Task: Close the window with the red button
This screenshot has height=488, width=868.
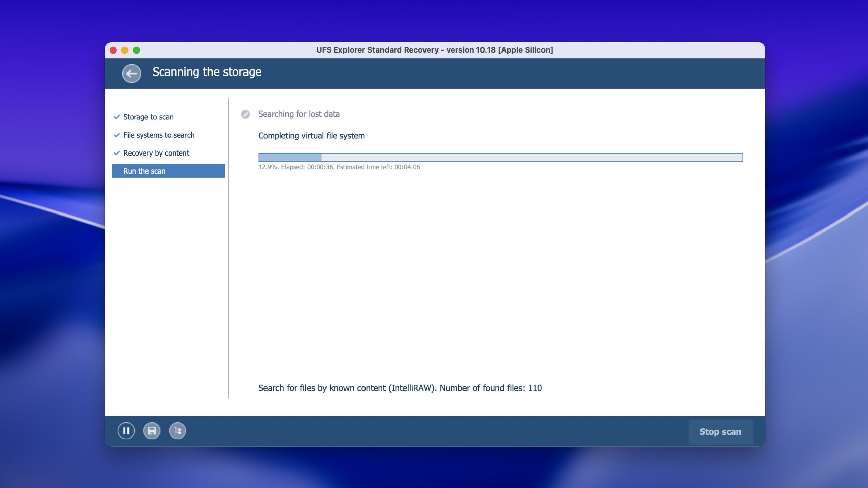Action: pyautogui.click(x=113, y=50)
